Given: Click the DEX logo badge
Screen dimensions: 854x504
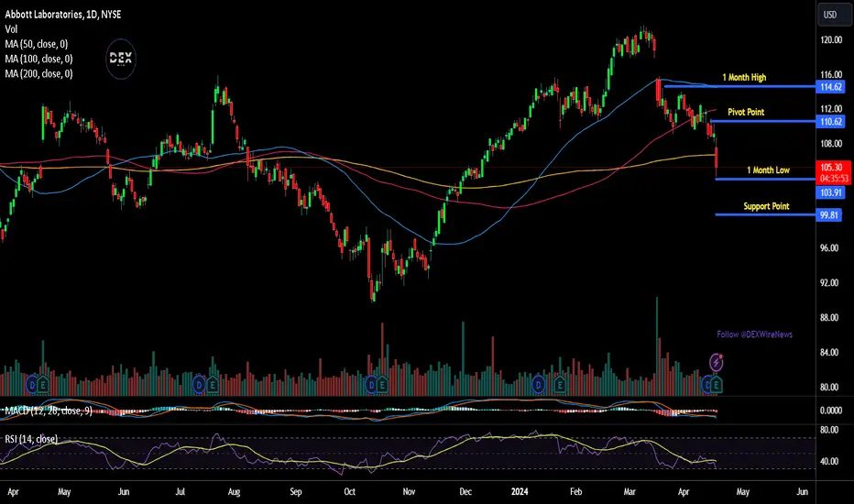Looking at the screenshot, I should (120, 59).
